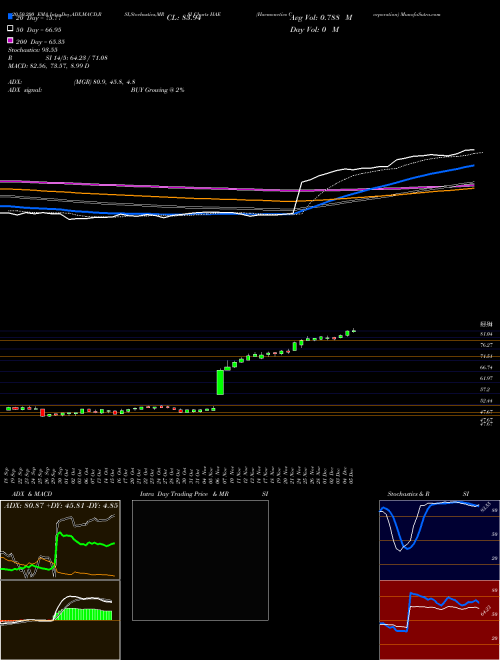The height and width of the screenshot is (660, 500).
Task: Click the 66.74 price axis label
Action: (487, 367)
